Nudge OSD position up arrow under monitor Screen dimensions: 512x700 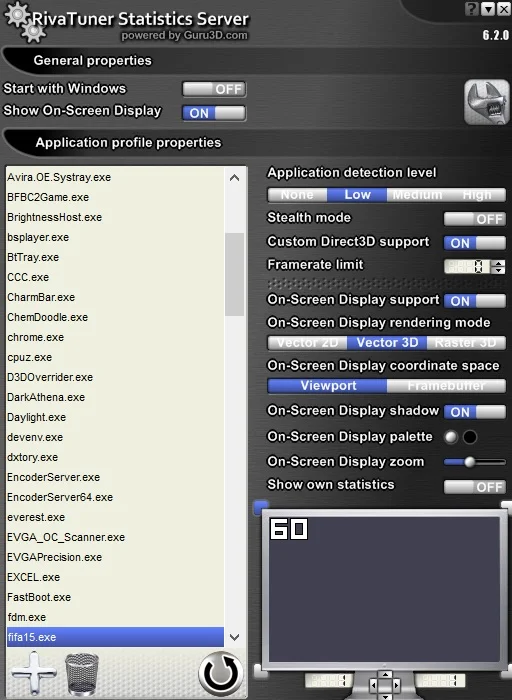[x=385, y=675]
